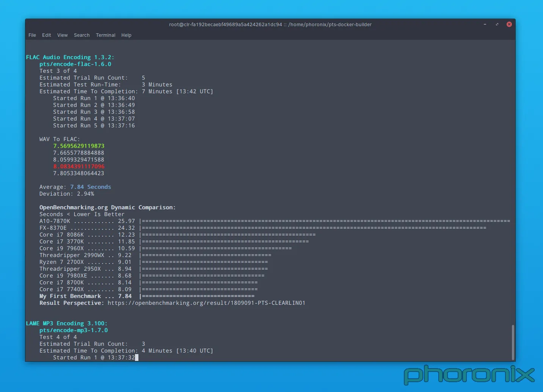Image resolution: width=543 pixels, height=392 pixels.
Task: Open the Edit menu
Action: point(47,35)
